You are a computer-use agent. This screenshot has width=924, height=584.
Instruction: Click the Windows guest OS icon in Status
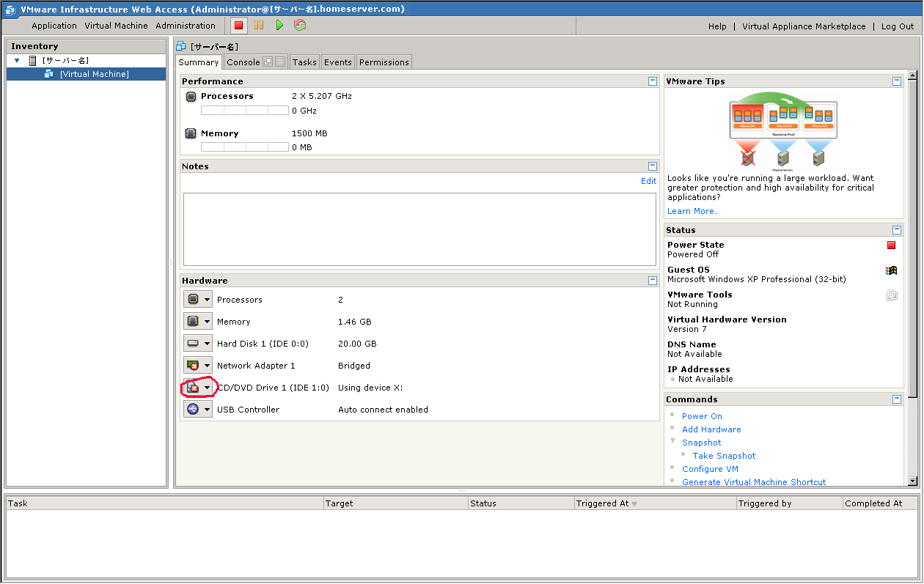click(x=892, y=270)
